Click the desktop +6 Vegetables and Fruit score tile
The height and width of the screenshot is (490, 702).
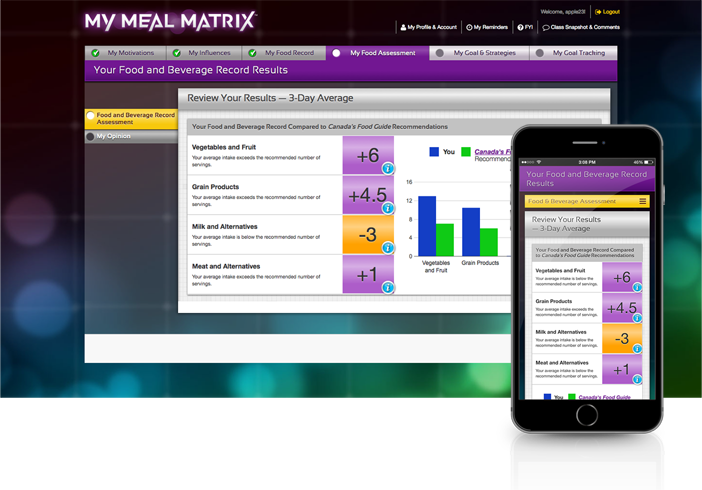coord(368,155)
